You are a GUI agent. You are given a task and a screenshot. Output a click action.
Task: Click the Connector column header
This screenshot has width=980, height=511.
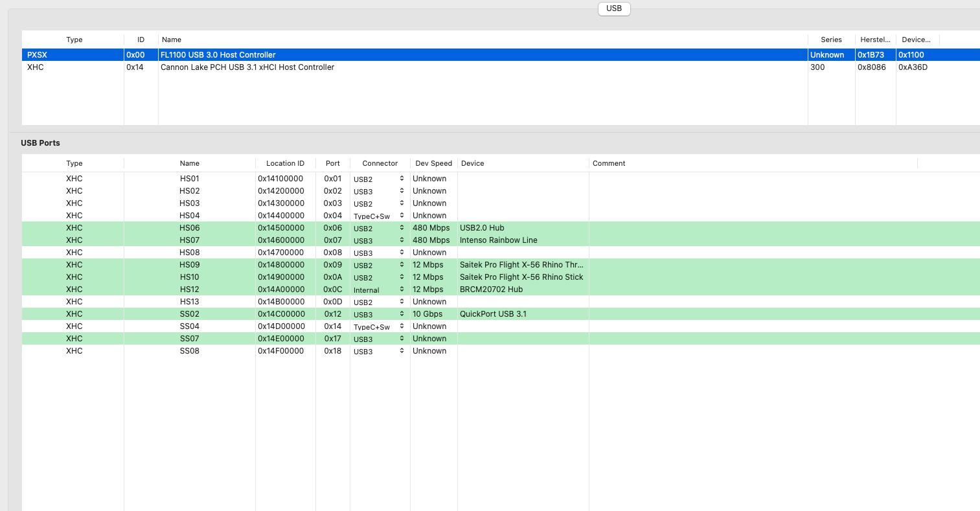pos(380,163)
